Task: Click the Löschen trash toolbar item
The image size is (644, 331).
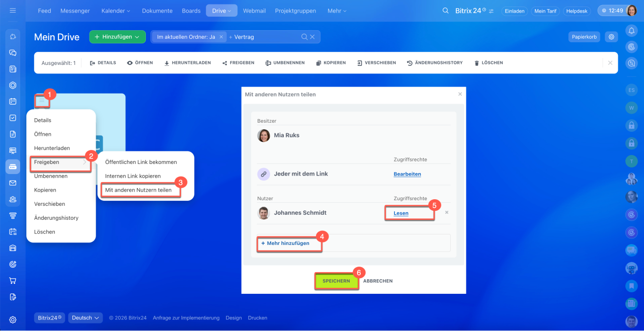Action: (x=489, y=63)
